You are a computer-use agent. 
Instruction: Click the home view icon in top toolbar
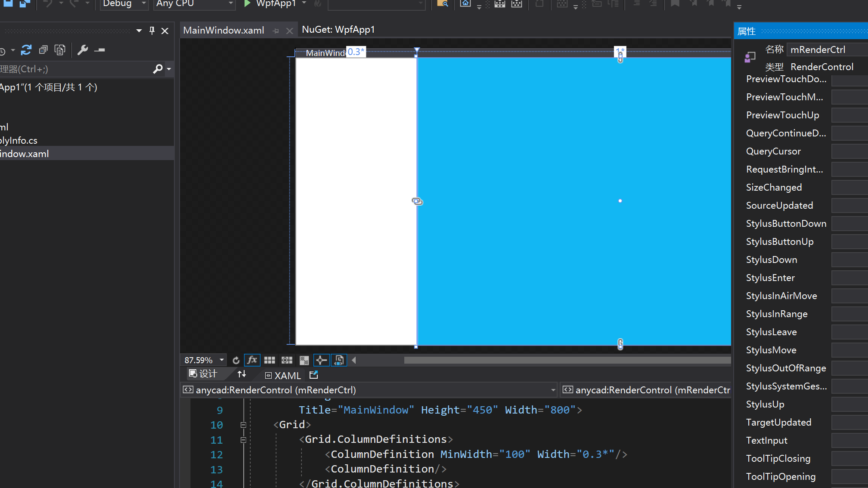(465, 4)
